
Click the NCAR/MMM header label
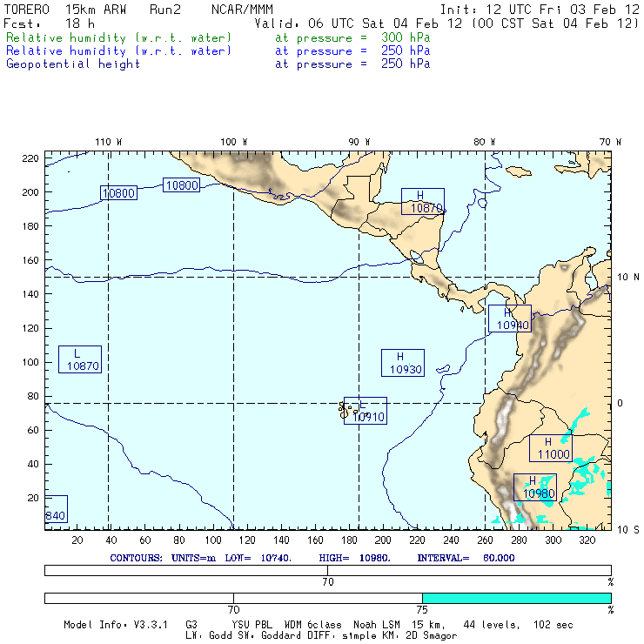click(x=242, y=9)
